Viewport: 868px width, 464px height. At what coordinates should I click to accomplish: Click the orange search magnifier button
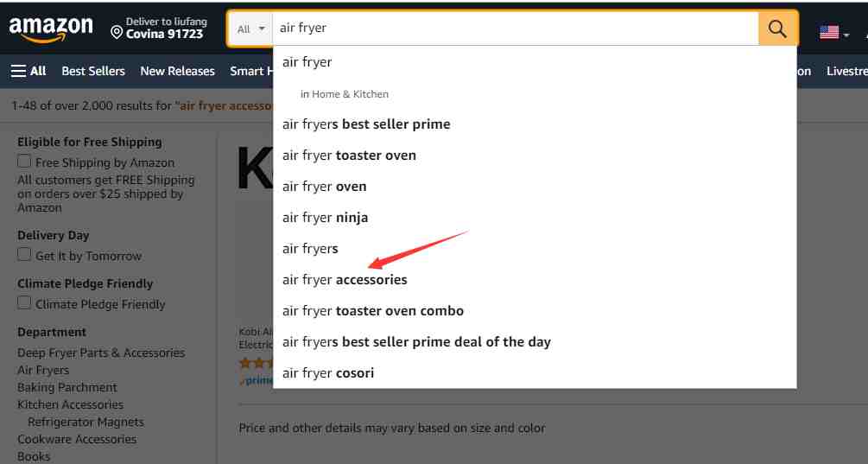pyautogui.click(x=778, y=29)
